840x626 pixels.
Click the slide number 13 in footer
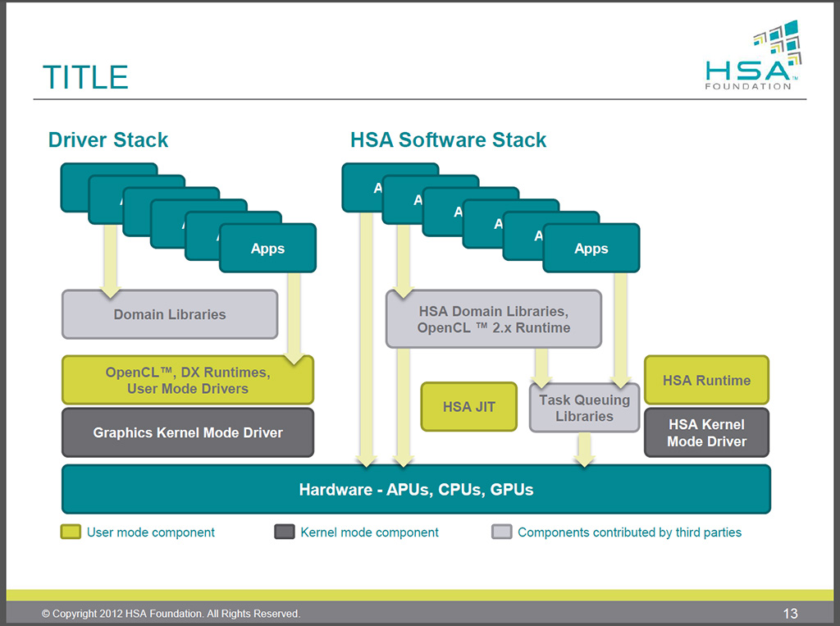790,613
